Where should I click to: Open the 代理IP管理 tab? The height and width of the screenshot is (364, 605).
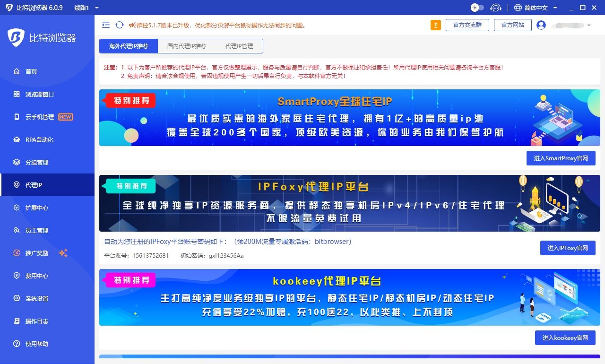[240, 46]
